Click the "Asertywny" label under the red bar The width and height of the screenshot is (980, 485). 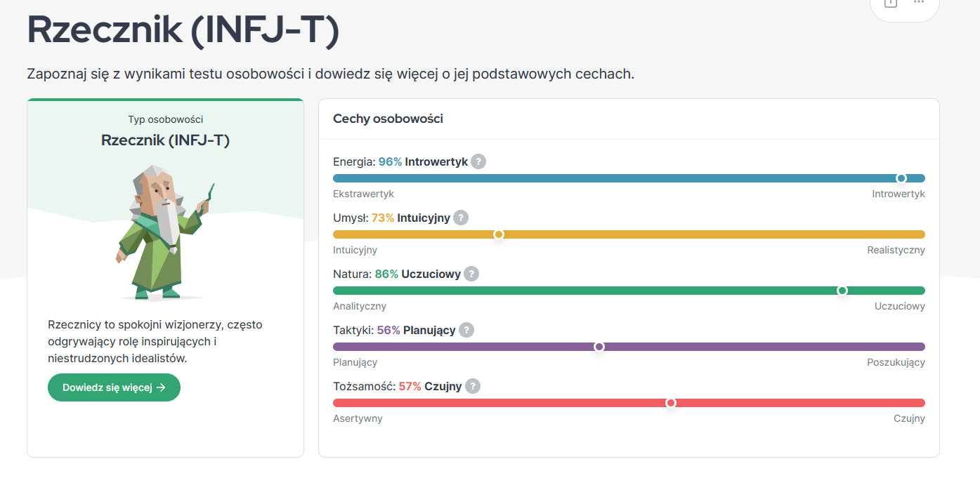[x=358, y=418]
